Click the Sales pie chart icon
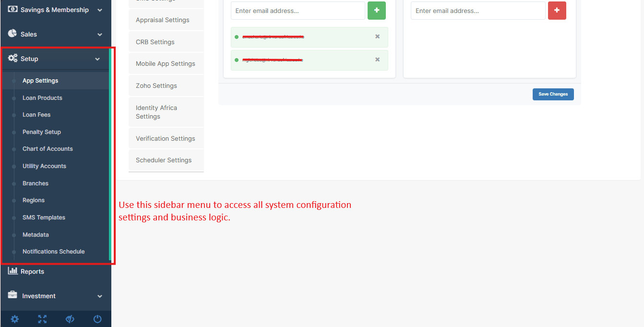This screenshot has height=327, width=644. coord(12,34)
